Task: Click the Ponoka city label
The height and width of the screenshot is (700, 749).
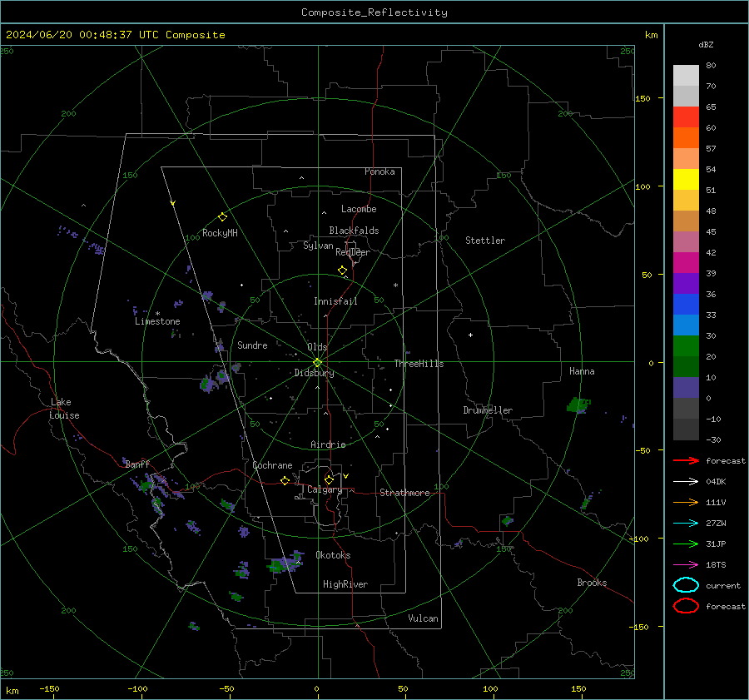Action: coord(379,171)
